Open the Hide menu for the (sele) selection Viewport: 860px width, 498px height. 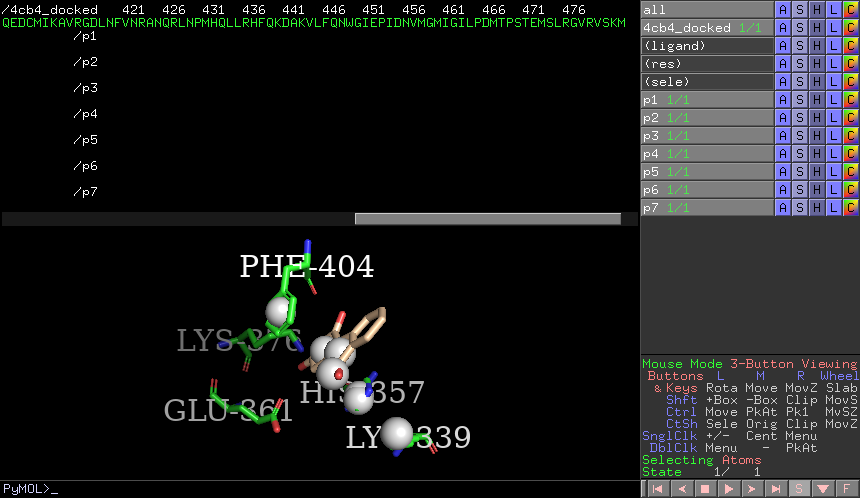(x=817, y=82)
